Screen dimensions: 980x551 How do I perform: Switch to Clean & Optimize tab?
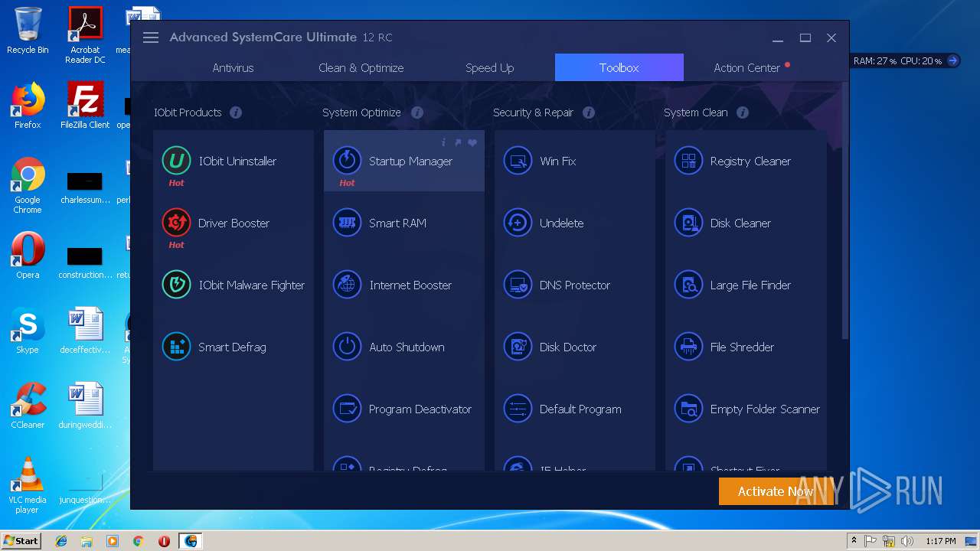point(361,67)
